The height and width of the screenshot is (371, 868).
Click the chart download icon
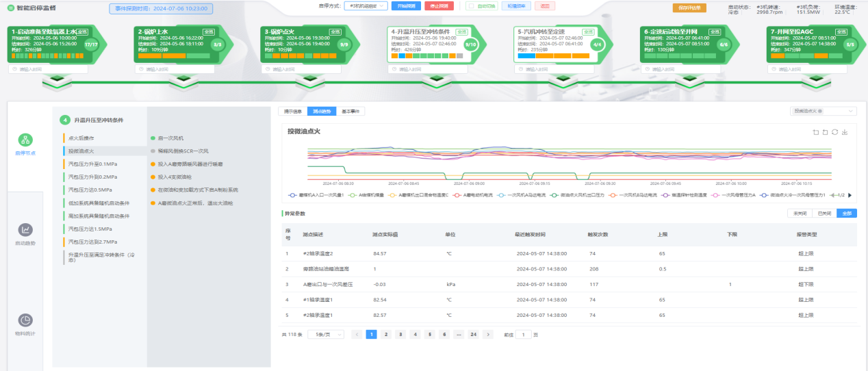(x=845, y=132)
